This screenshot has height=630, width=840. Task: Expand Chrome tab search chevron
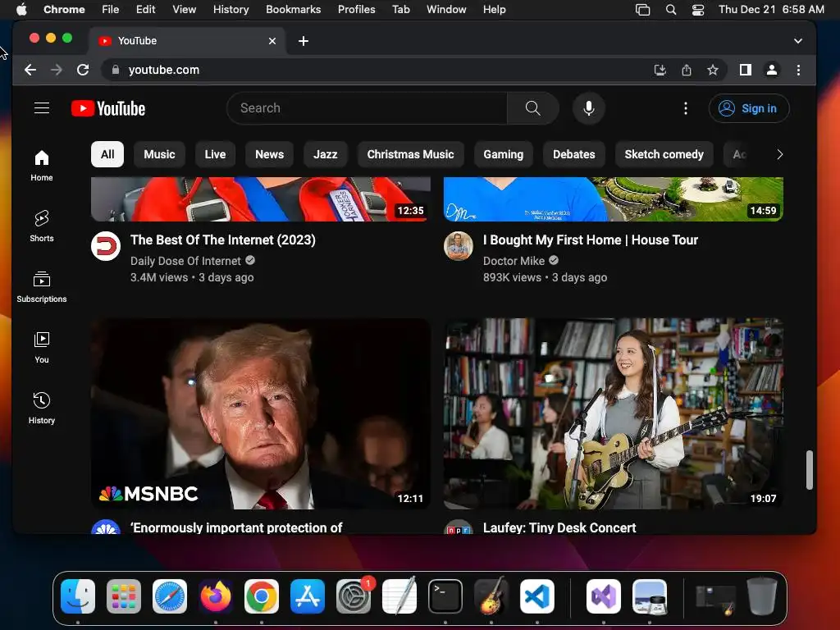pos(797,41)
